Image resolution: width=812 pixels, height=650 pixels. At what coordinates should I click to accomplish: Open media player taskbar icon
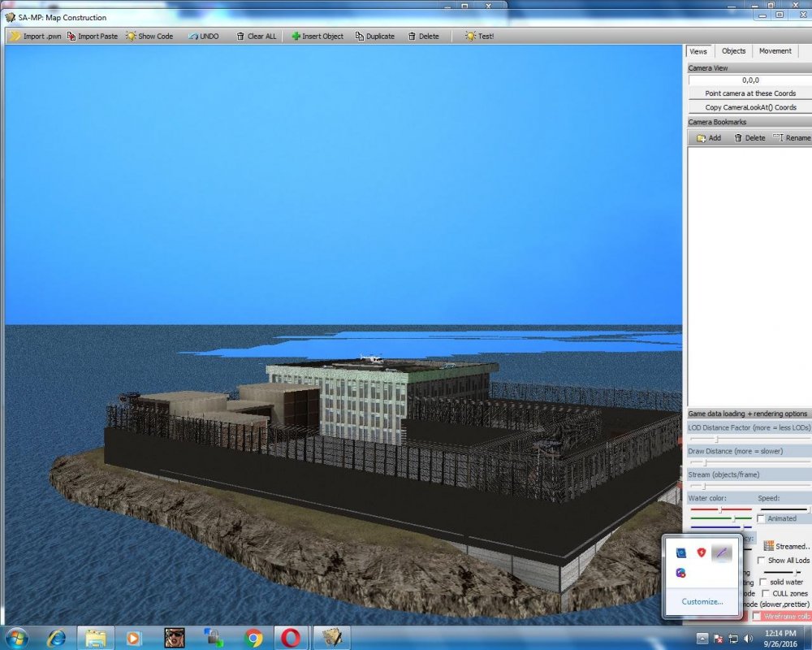[x=134, y=638]
